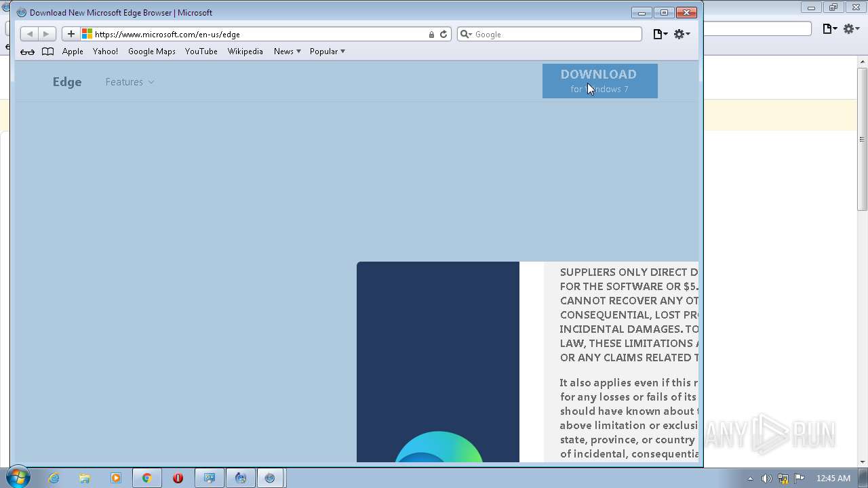Go back using front Safari's back arrow
This screenshot has height=488, width=868.
[29, 34]
